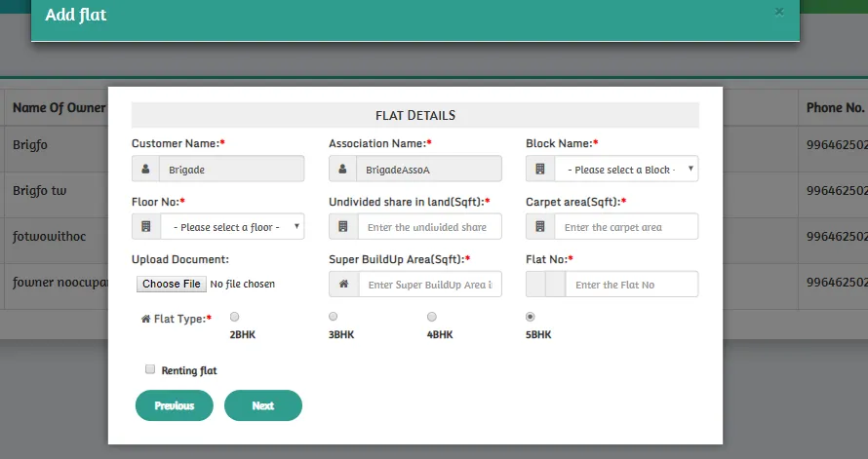Click the 'Brigfo' owner cell in background table
The height and width of the screenshot is (459, 868).
30,145
